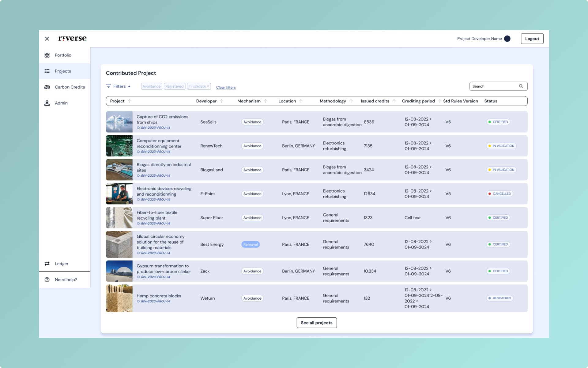Viewport: 588px width, 368px height.
Task: Open the Hemp concrete blocks thumbnail
Action: 119,298
